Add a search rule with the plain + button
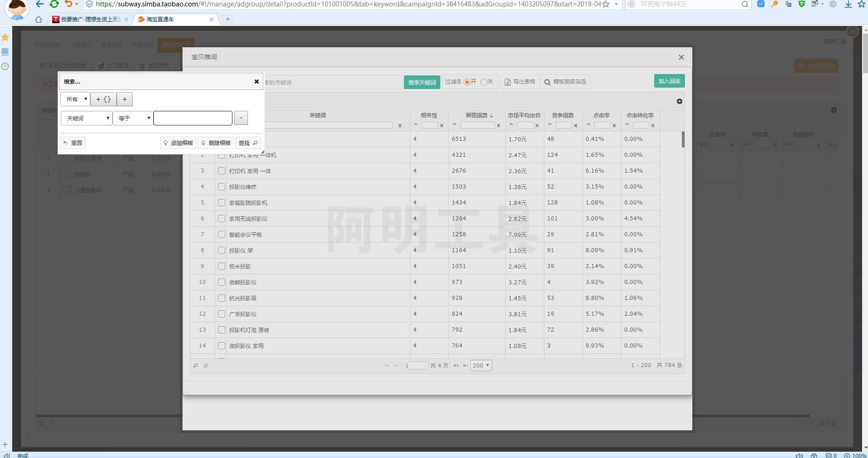This screenshot has height=458, width=868. coord(125,99)
